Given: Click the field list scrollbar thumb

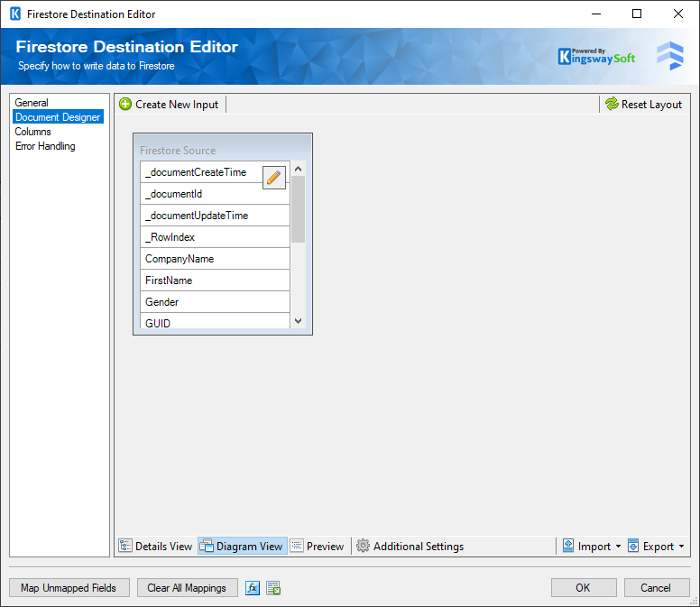Looking at the screenshot, I should [299, 209].
